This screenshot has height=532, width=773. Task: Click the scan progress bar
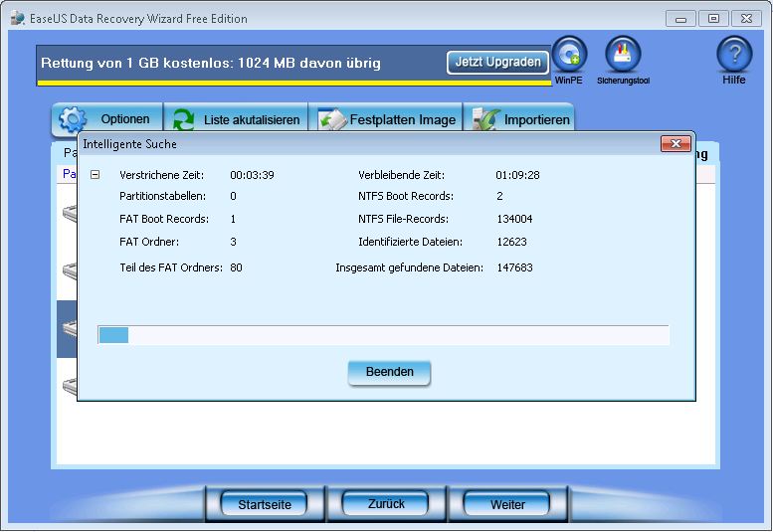point(383,335)
